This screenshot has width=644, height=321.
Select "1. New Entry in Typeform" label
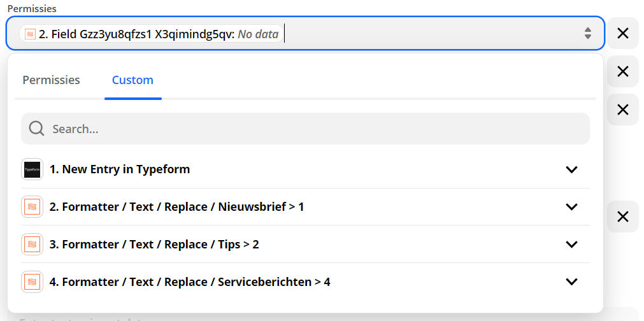pyautogui.click(x=120, y=169)
